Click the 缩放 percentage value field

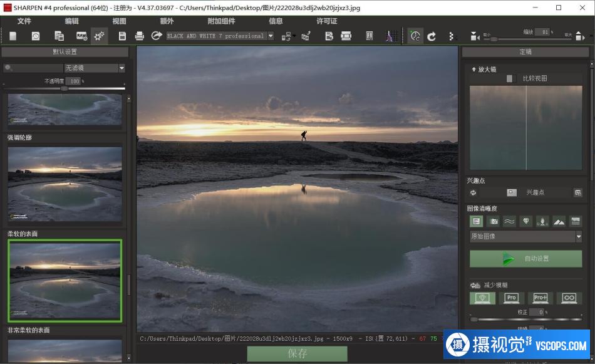542,32
